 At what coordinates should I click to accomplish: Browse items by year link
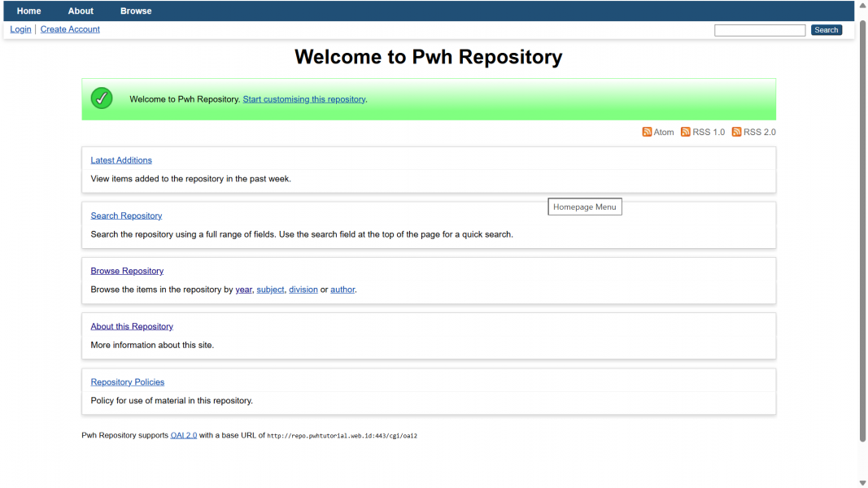pyautogui.click(x=243, y=290)
